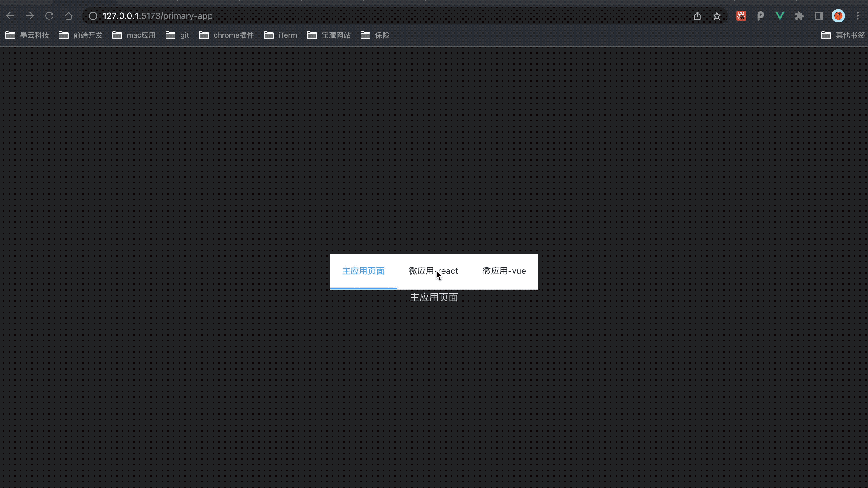Image resolution: width=868 pixels, height=488 pixels.
Task: Open the browser side panel
Action: pyautogui.click(x=819, y=16)
